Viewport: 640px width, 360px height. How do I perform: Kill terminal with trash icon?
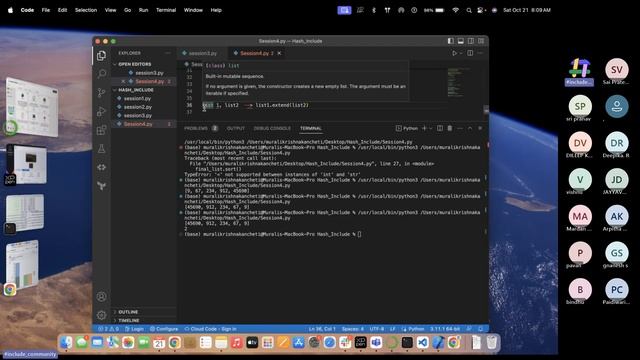coord(450,128)
